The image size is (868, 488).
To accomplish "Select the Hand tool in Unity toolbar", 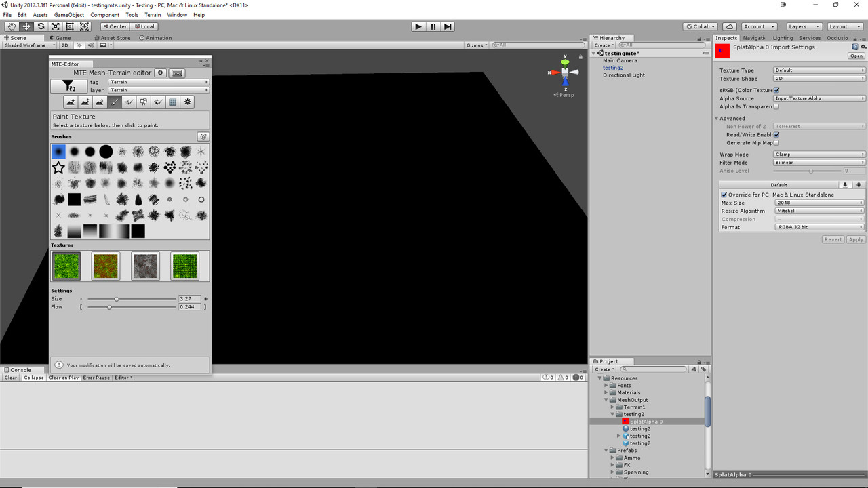I will pyautogui.click(x=12, y=26).
